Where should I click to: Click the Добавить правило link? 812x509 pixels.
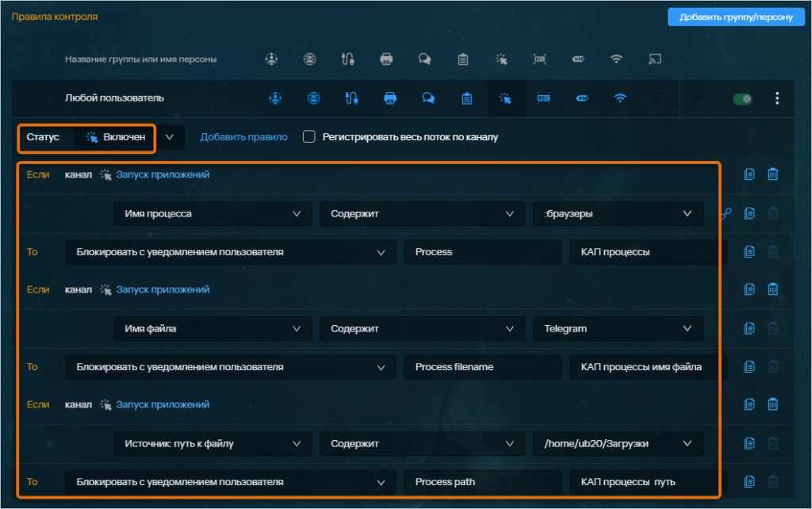click(x=243, y=137)
